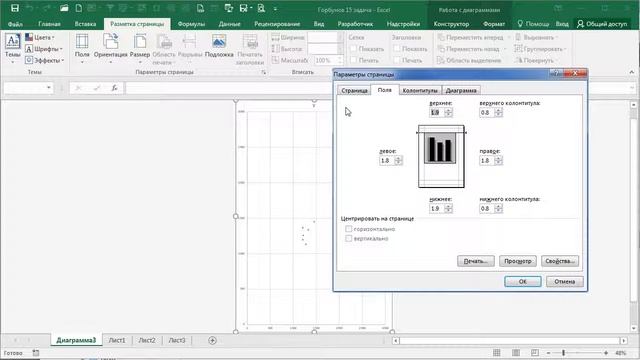The width and height of the screenshot is (640, 360).
Task: Switch to the Формат chart tab
Action: 494,24
